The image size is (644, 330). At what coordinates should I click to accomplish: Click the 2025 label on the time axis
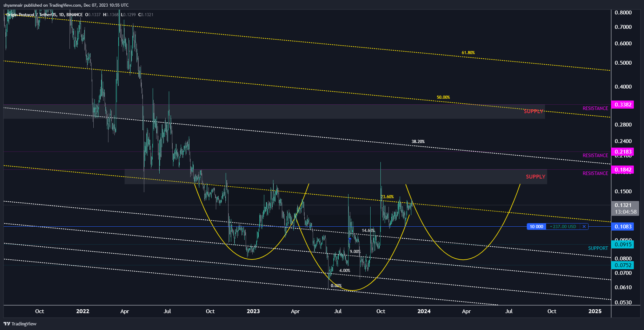[595, 311]
